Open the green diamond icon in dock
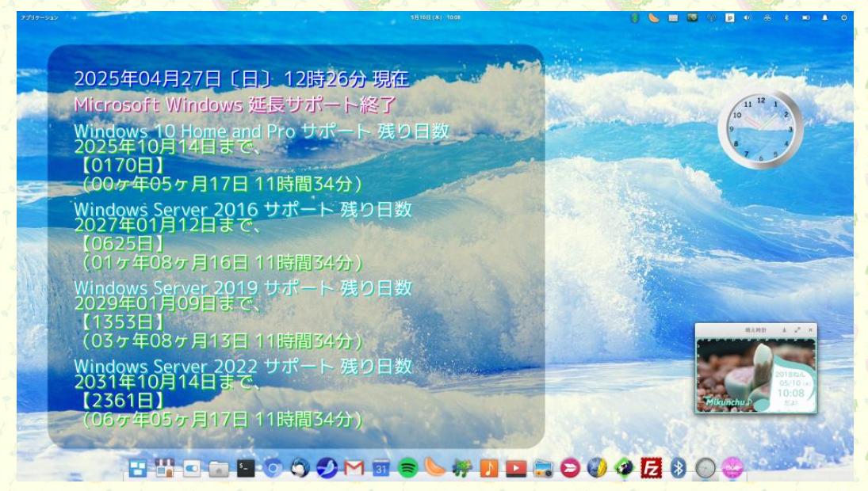 click(x=624, y=468)
